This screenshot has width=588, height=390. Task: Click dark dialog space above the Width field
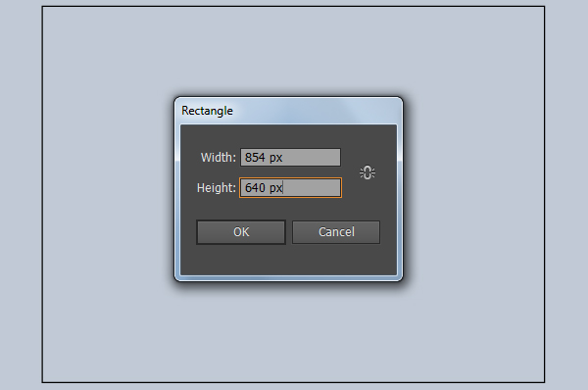[289, 136]
